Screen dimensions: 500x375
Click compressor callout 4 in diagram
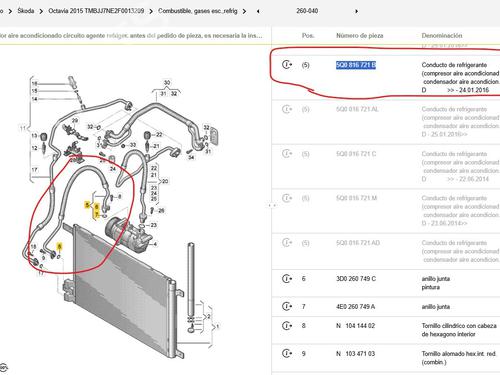tap(155, 244)
